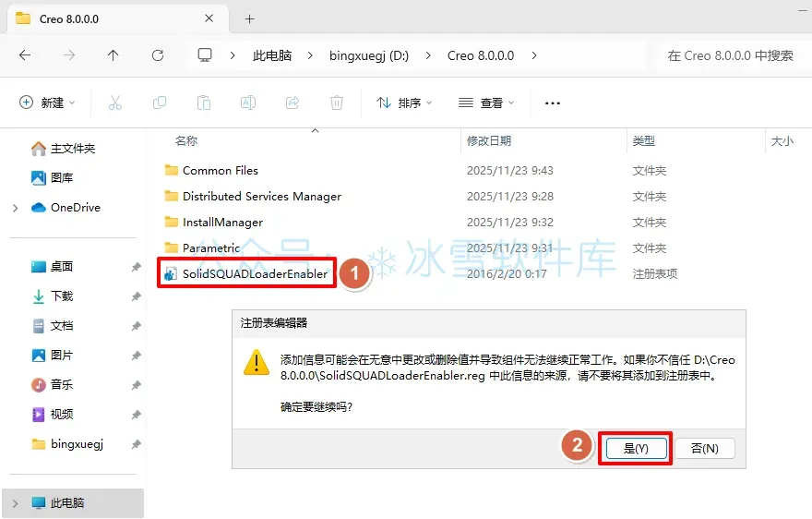This screenshot has height=519, width=812.
Task: Click the pin icon next to 音乐
Action: click(x=136, y=385)
